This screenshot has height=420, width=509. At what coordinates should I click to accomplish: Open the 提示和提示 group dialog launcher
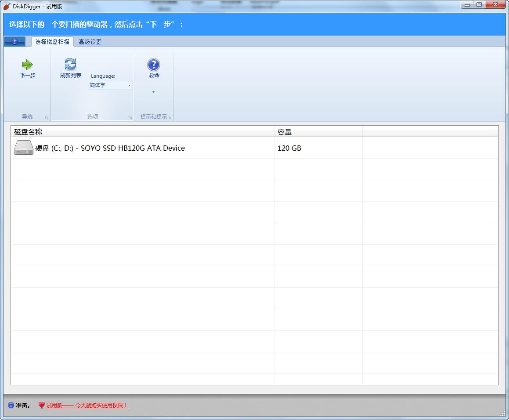click(x=169, y=118)
